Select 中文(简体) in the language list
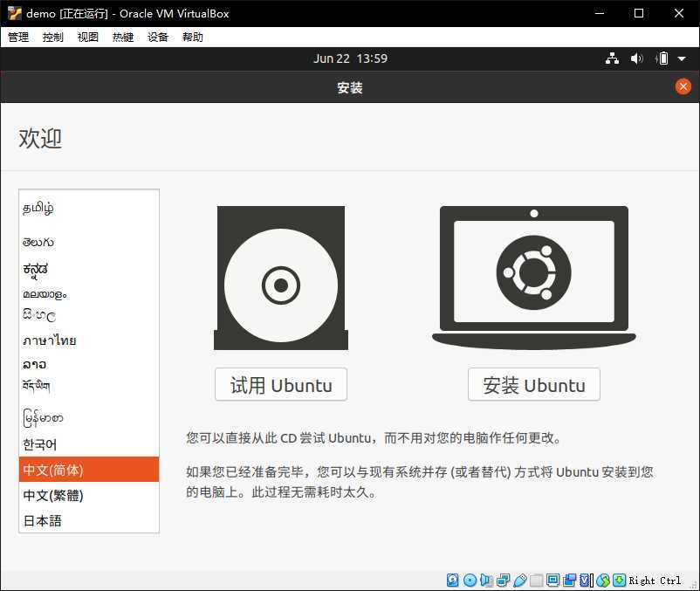The image size is (700, 591). pos(89,470)
